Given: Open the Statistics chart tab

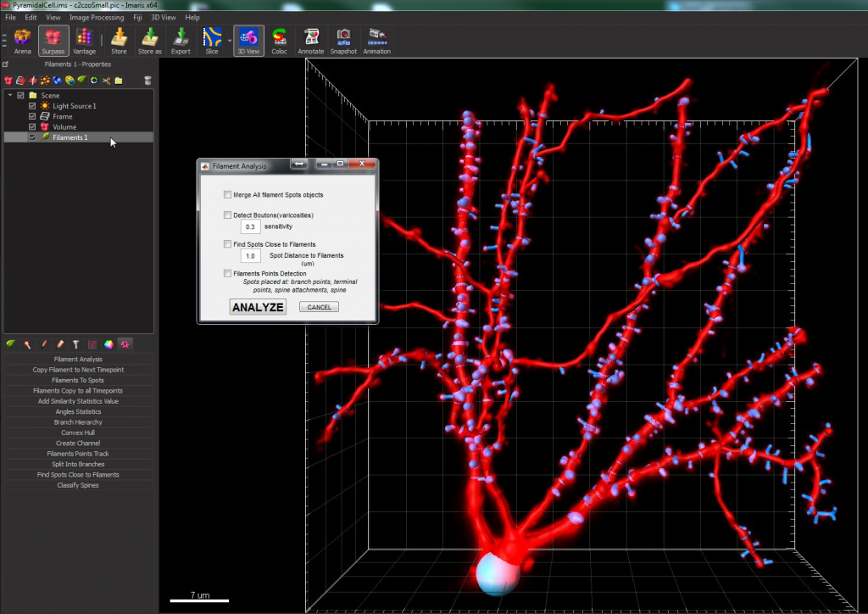Looking at the screenshot, I should 92,344.
